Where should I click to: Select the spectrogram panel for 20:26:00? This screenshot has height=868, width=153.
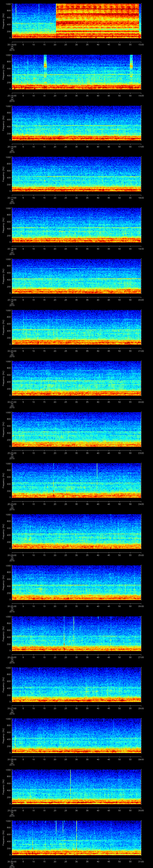(x=76, y=634)
